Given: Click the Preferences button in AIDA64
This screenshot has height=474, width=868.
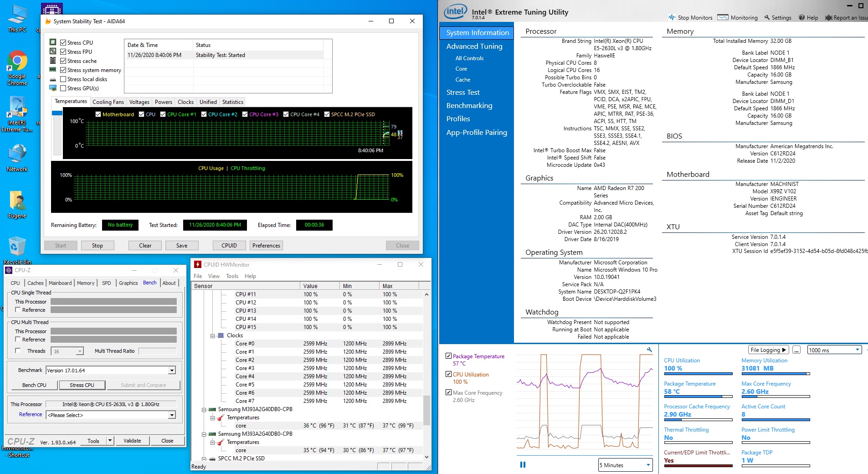Looking at the screenshot, I should point(267,245).
